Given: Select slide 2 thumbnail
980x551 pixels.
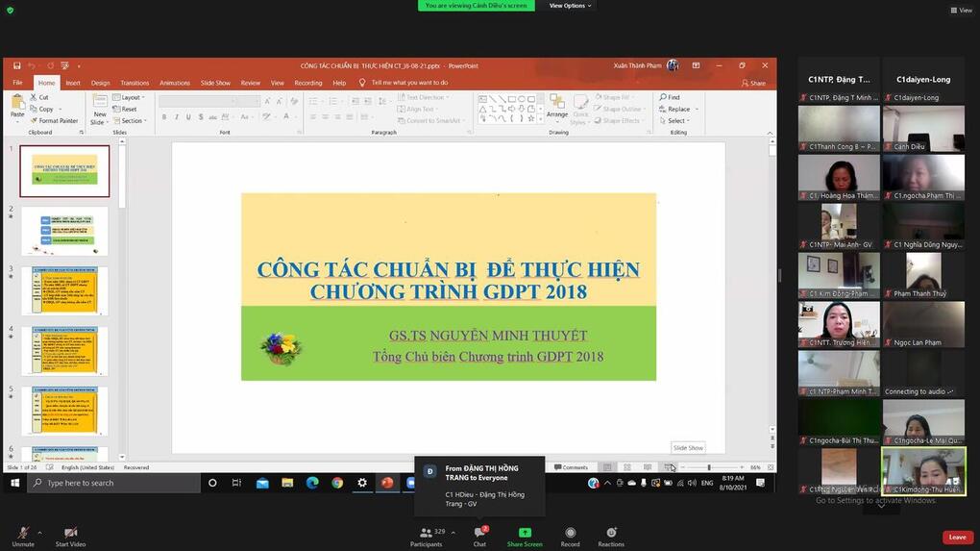Looking at the screenshot, I should tap(64, 232).
